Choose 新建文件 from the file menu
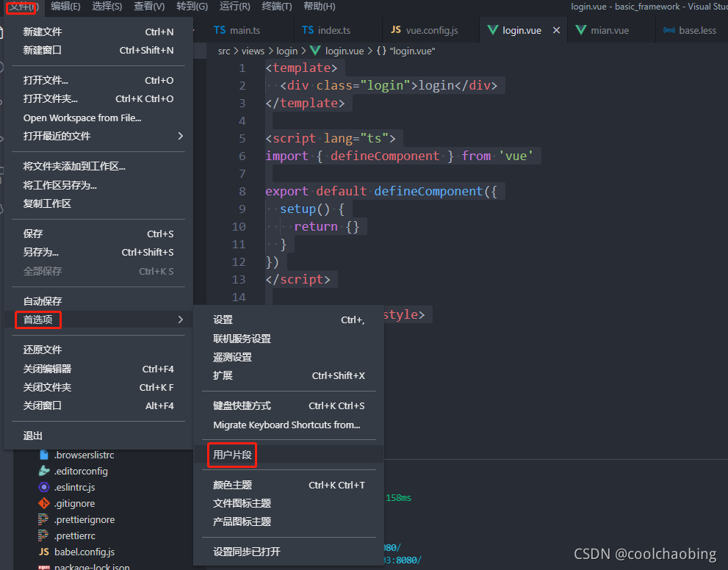 coord(98,32)
